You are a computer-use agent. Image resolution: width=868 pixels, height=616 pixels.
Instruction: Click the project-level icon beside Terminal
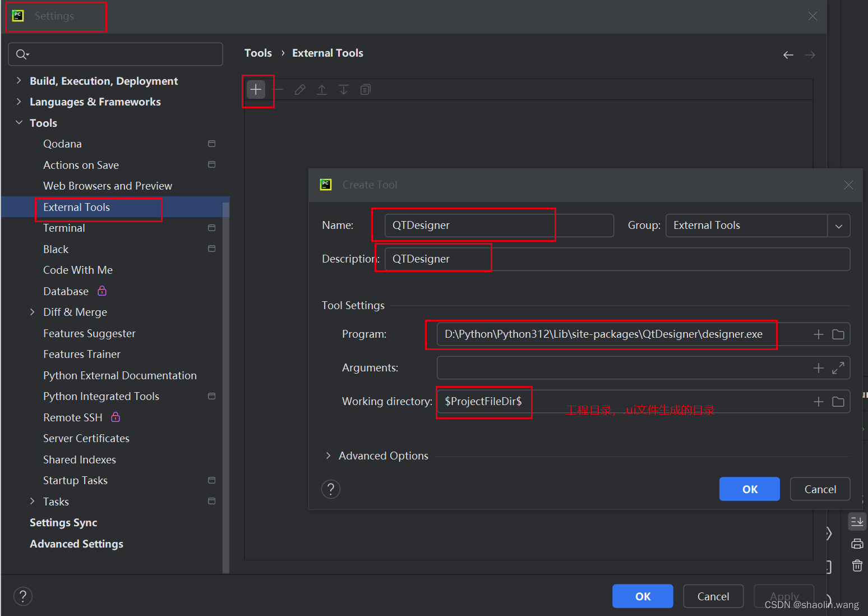211,228
